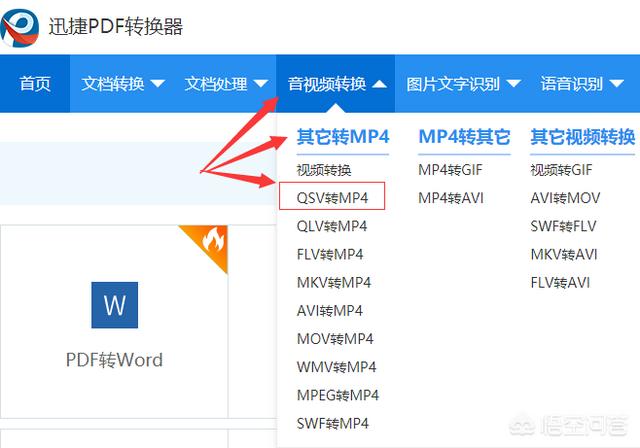Expand the 文档处理 dropdown menu
640x448 pixels.
tap(226, 83)
